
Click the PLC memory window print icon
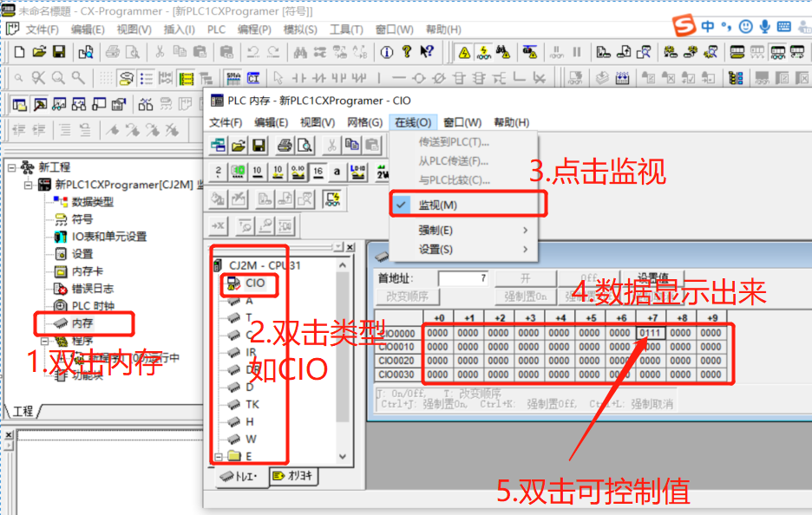tap(285, 145)
